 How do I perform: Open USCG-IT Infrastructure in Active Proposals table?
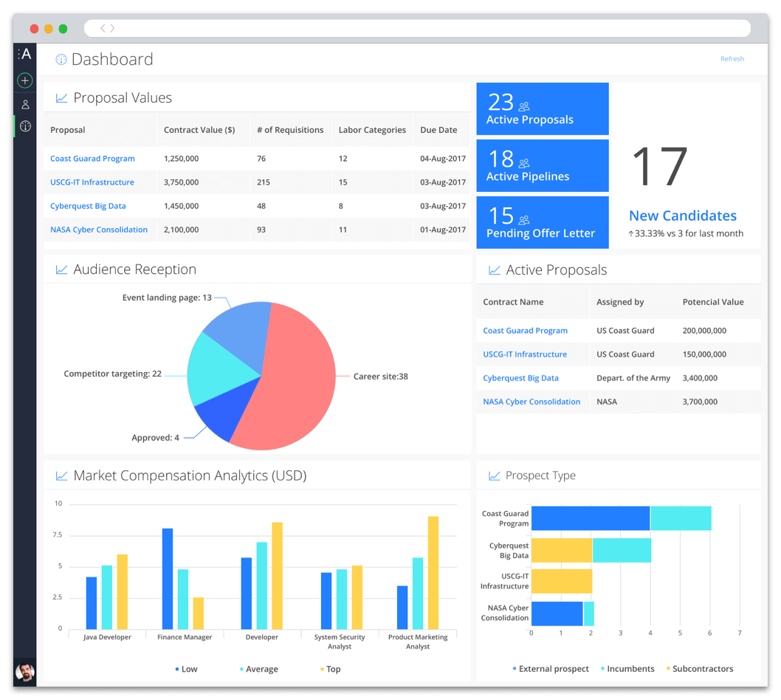tap(525, 354)
